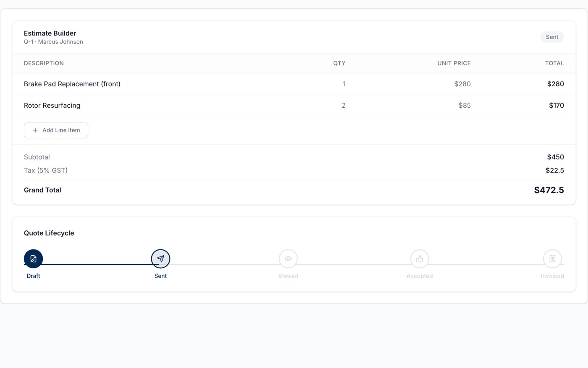
Task: Click the Accepted label under the lifecycle
Action: pos(420,276)
